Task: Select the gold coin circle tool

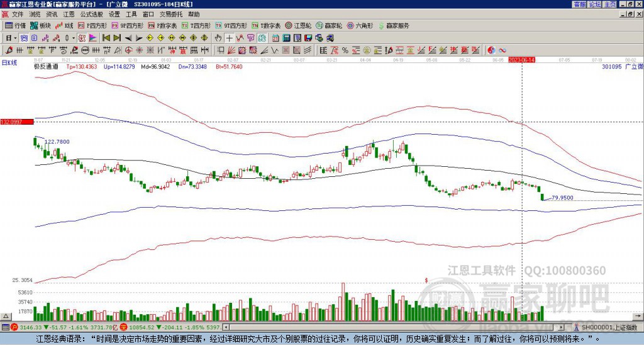Action: (x=367, y=50)
